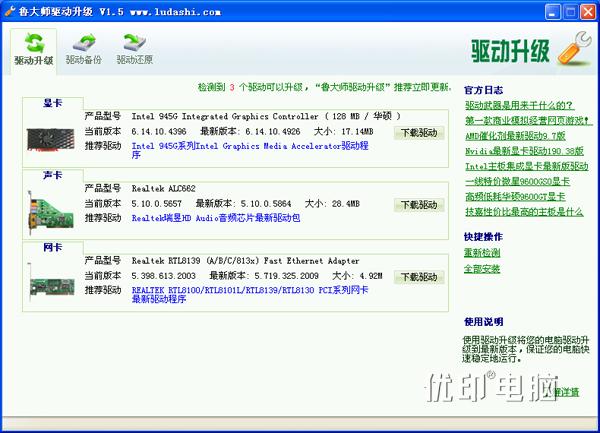Open Intel主板集成显卡最新版驱动 link
This screenshot has height=433, width=600.
pyautogui.click(x=527, y=166)
